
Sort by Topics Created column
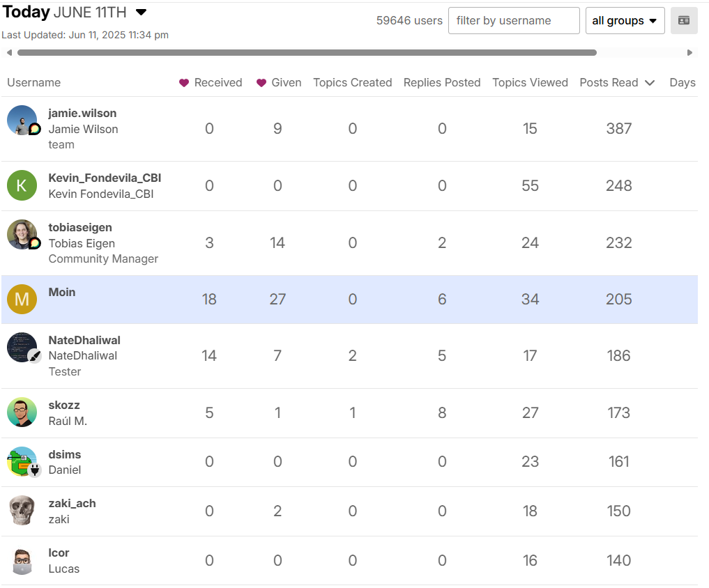click(x=352, y=82)
